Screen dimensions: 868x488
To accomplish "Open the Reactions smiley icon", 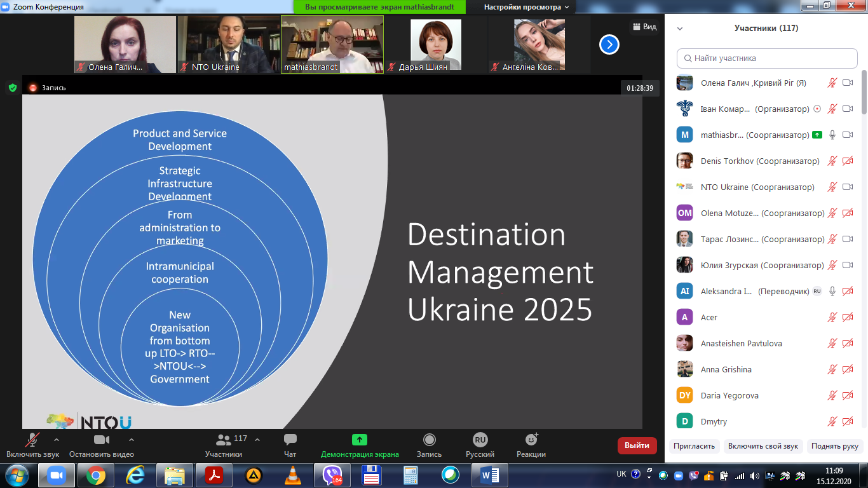I will (x=531, y=439).
